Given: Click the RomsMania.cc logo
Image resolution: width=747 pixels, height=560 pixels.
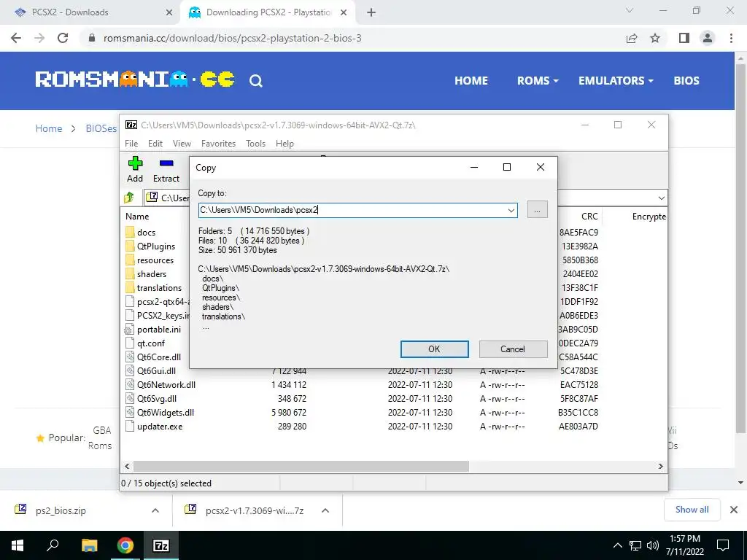Looking at the screenshot, I should [x=135, y=79].
